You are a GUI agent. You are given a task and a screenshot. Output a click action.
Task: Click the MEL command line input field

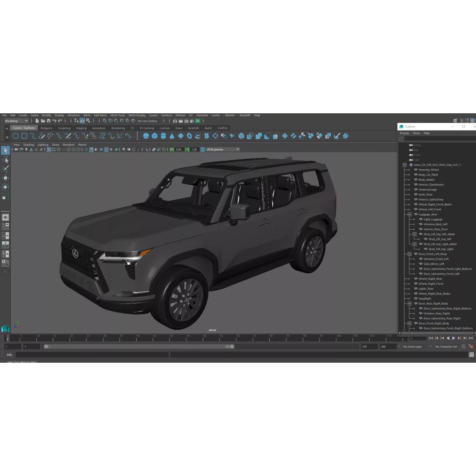[92, 354]
